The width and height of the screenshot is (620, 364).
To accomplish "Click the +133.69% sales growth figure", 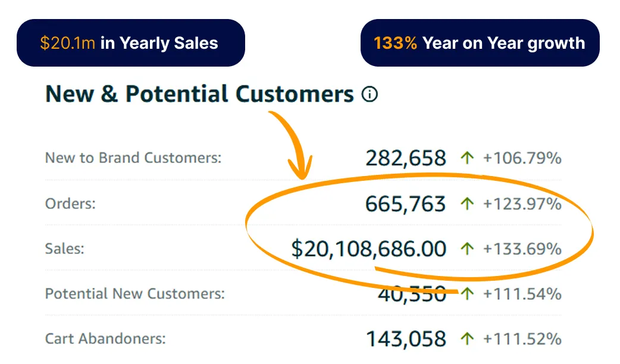I will 522,249.
